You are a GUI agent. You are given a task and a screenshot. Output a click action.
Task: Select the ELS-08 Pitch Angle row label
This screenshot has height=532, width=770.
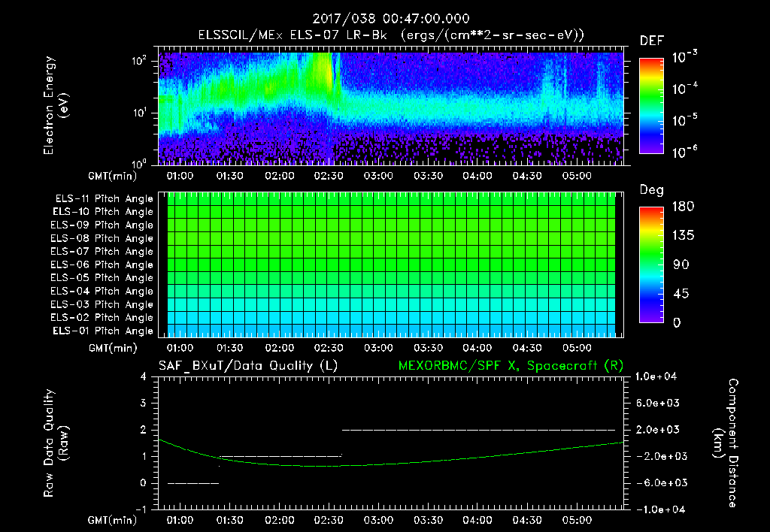(102, 238)
